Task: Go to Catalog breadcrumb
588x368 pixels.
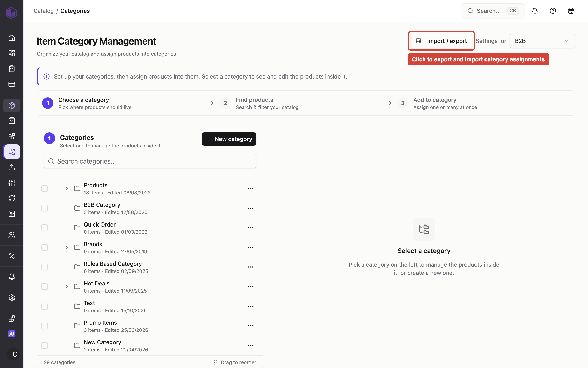Action: point(43,11)
